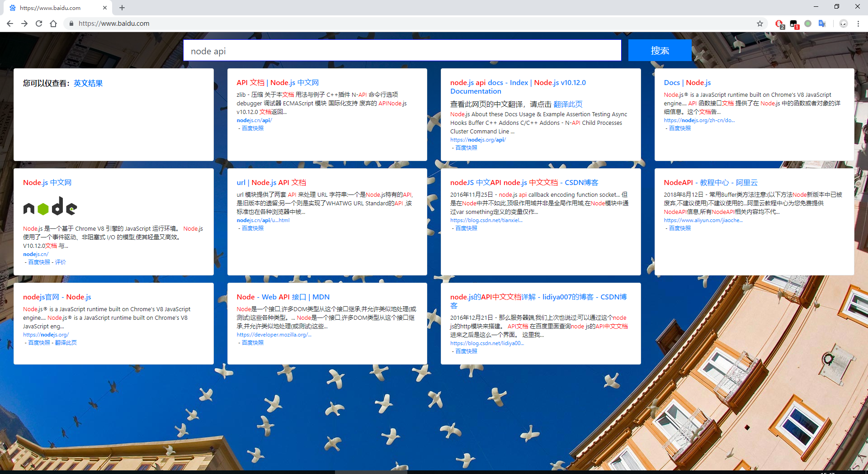868x474 pixels.
Task: Open a new browser tab
Action: (x=122, y=8)
